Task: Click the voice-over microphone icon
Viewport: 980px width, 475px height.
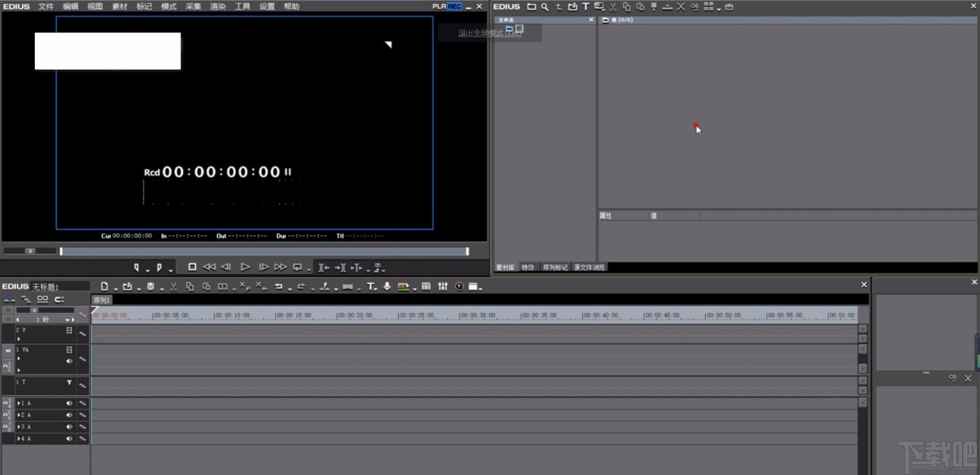Action: click(387, 286)
